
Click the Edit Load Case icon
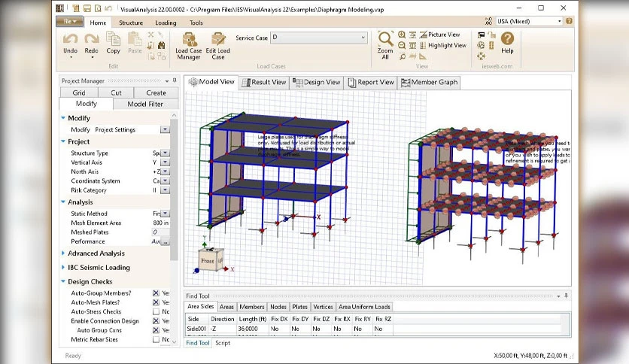(218, 46)
